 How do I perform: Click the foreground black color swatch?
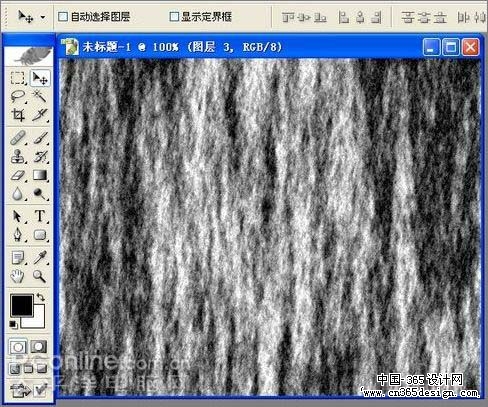tap(22, 305)
